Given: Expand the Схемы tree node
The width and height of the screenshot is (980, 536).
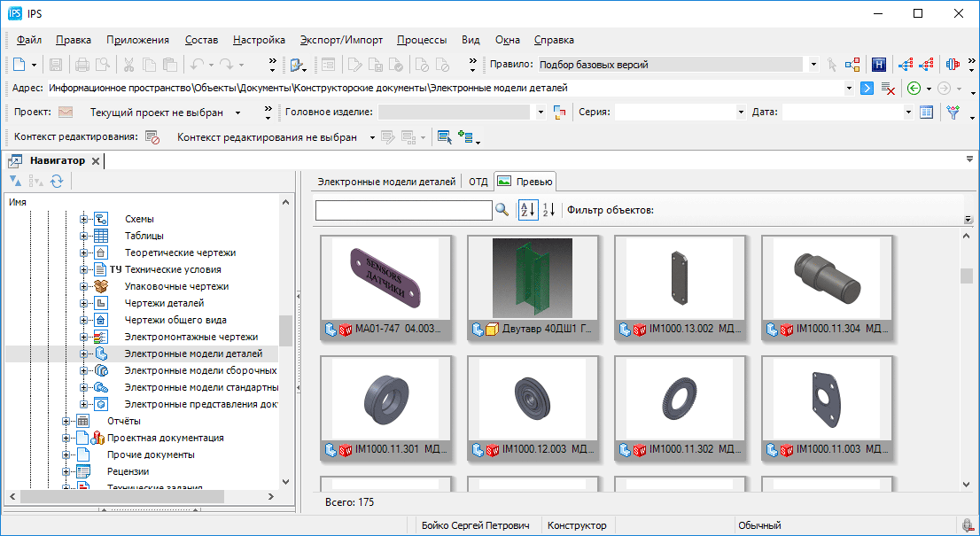Looking at the screenshot, I should (x=84, y=219).
